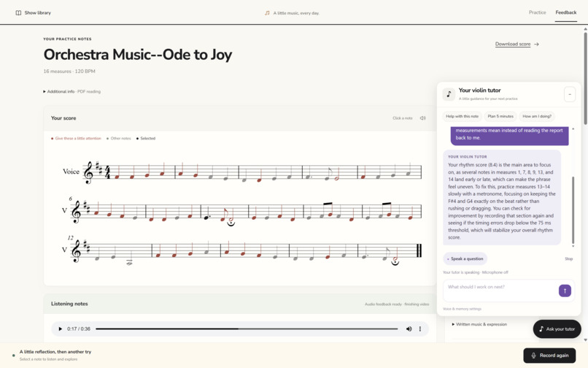
Task: Select the 'Give these a little attention' legend
Action: point(76,139)
